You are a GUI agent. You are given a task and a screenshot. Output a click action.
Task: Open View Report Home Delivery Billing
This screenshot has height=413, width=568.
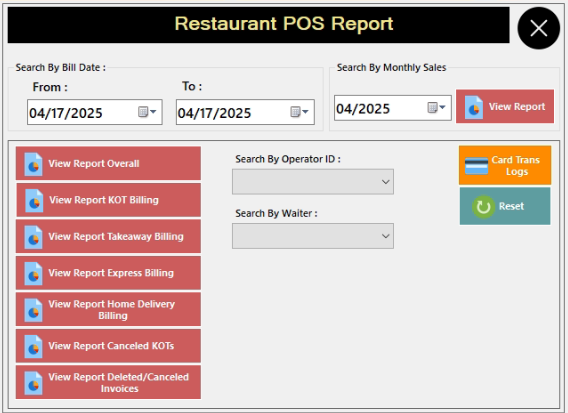(x=108, y=310)
